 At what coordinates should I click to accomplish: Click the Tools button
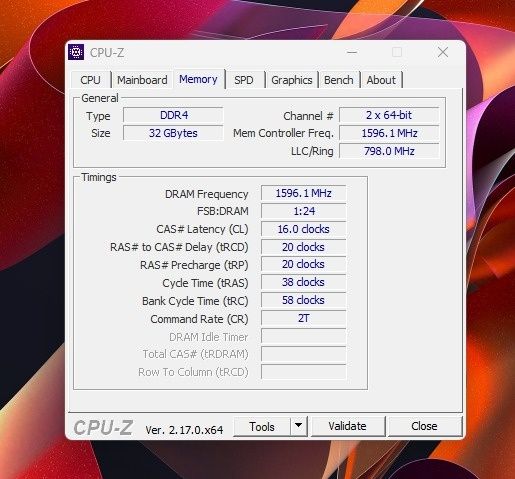(x=262, y=426)
